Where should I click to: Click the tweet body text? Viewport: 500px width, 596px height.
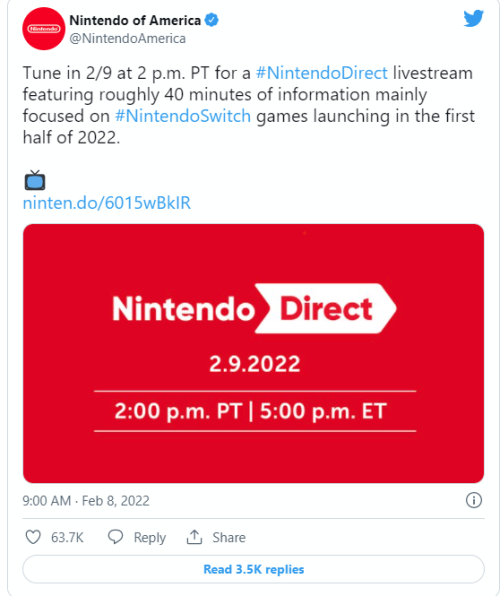click(x=249, y=105)
